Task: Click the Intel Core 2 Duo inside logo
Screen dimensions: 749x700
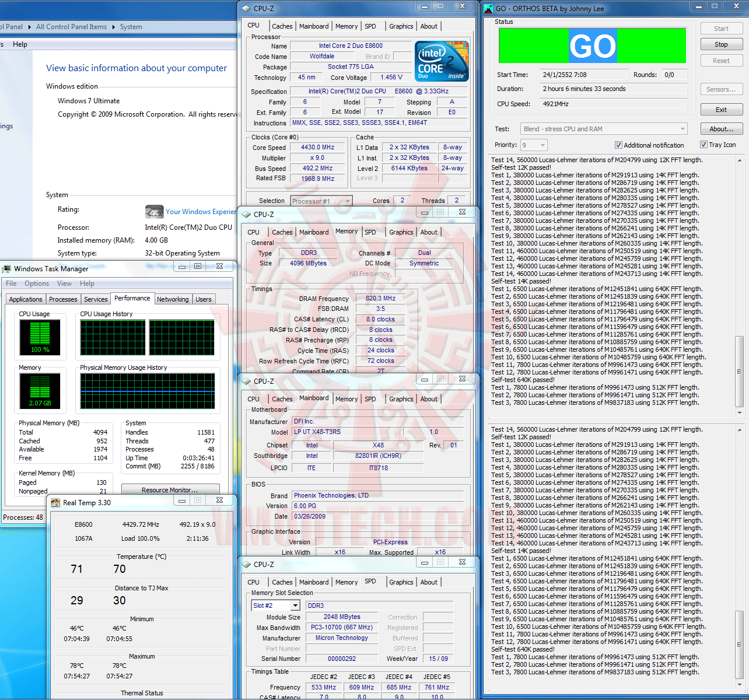Action: point(442,61)
